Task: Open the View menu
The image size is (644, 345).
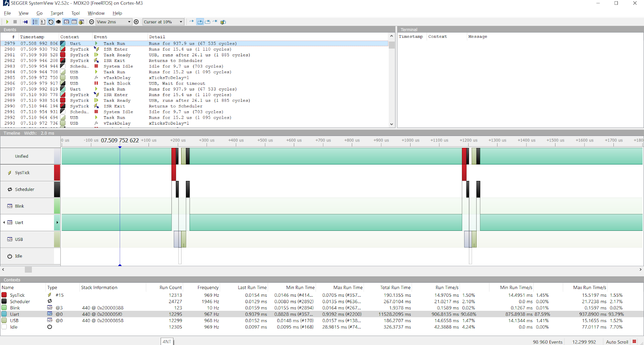Action: pos(24,13)
